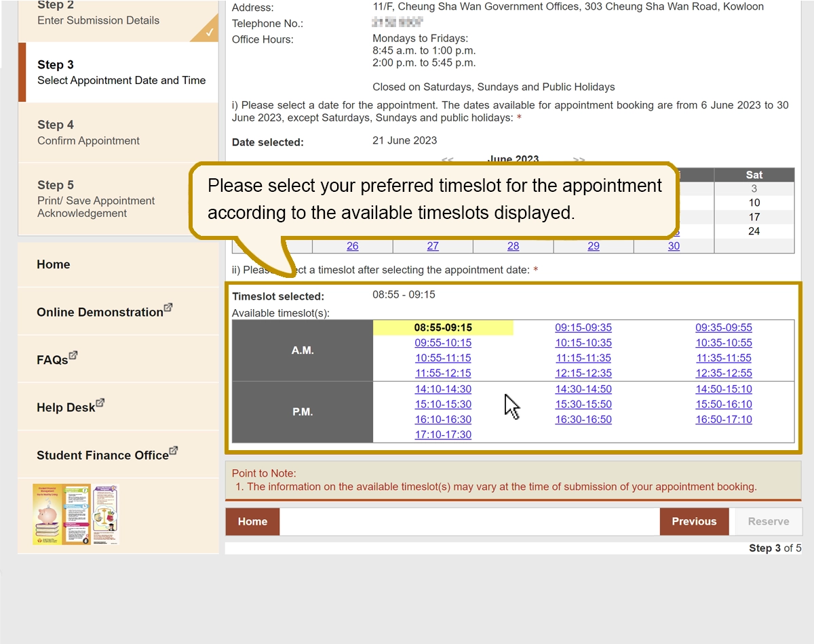Choose the 11:15-11:35 timeslot
The image size is (814, 644).
coord(583,358)
